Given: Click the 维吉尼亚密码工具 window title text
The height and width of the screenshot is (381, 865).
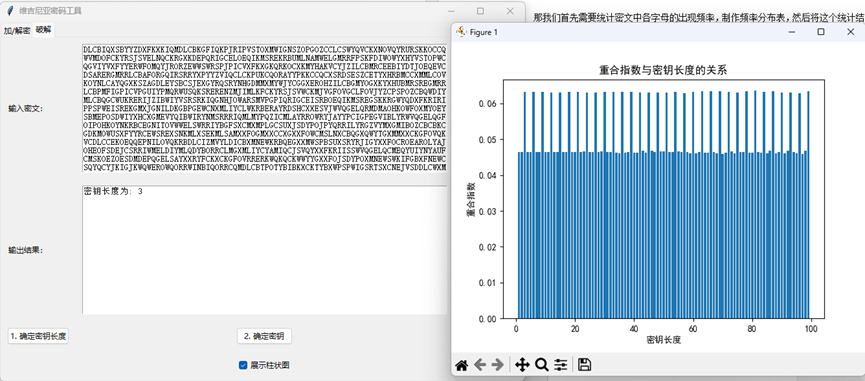Looking at the screenshot, I should [50, 10].
